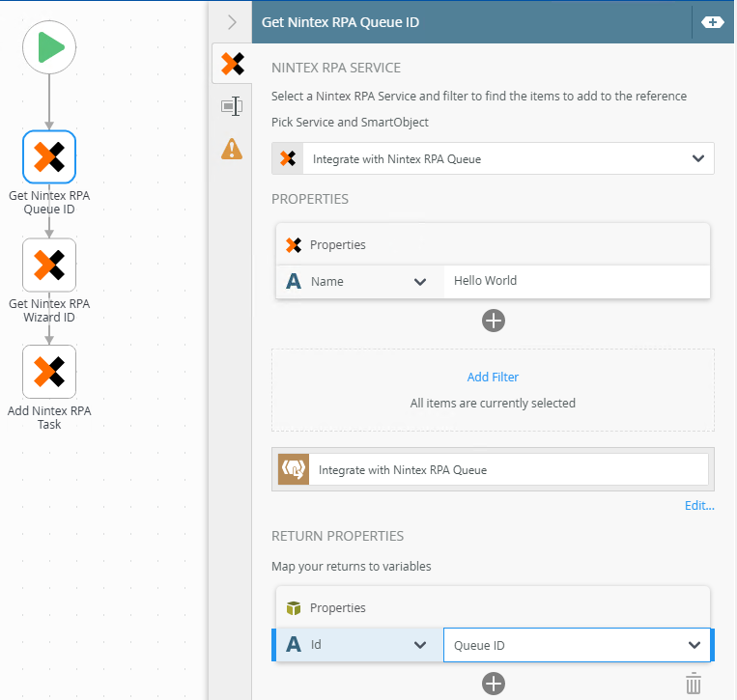Image resolution: width=737 pixels, height=700 pixels.
Task: Open the warning errors tab
Action: tap(232, 149)
